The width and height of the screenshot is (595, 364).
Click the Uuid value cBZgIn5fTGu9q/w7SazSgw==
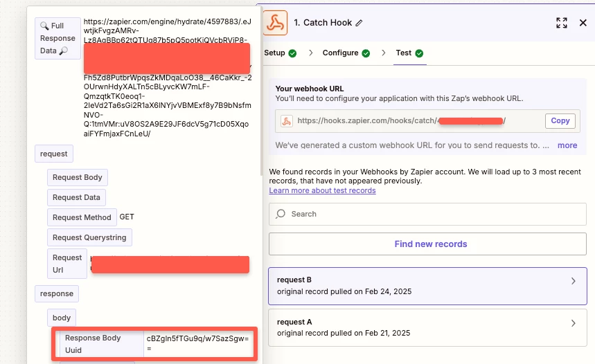coord(197,343)
